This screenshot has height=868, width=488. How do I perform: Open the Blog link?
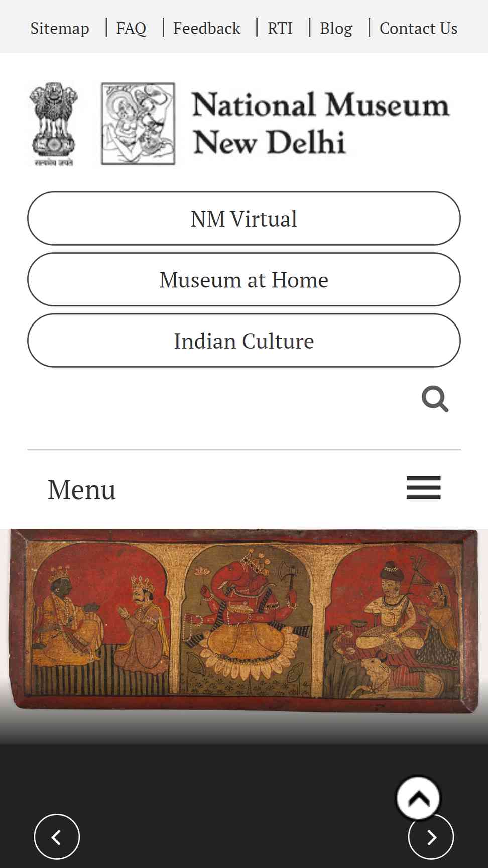click(x=336, y=28)
